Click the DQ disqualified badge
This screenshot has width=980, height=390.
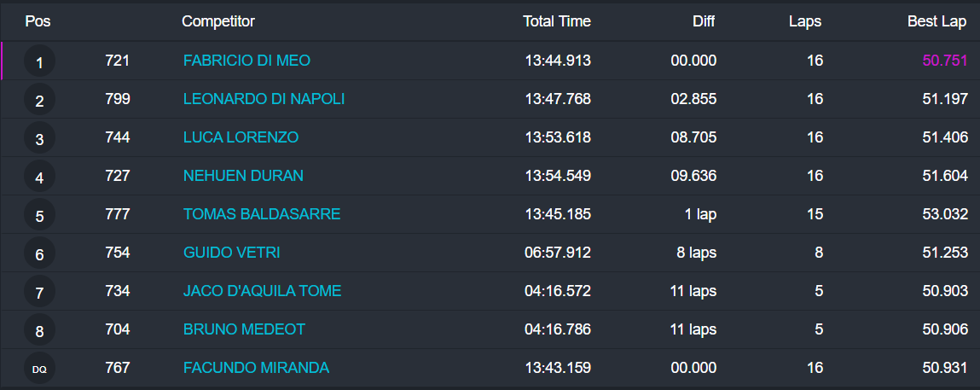pos(39,369)
